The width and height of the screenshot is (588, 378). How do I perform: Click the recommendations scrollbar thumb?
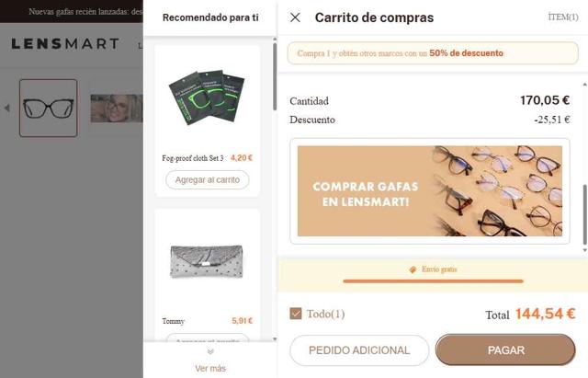pyautogui.click(x=275, y=76)
